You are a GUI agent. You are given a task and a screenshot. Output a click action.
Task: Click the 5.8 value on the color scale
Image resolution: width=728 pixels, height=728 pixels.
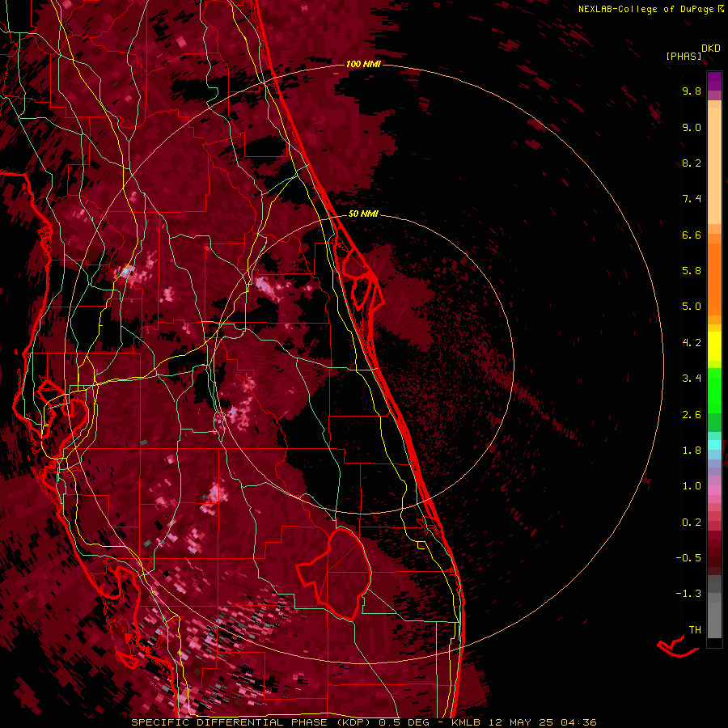pyautogui.click(x=692, y=271)
